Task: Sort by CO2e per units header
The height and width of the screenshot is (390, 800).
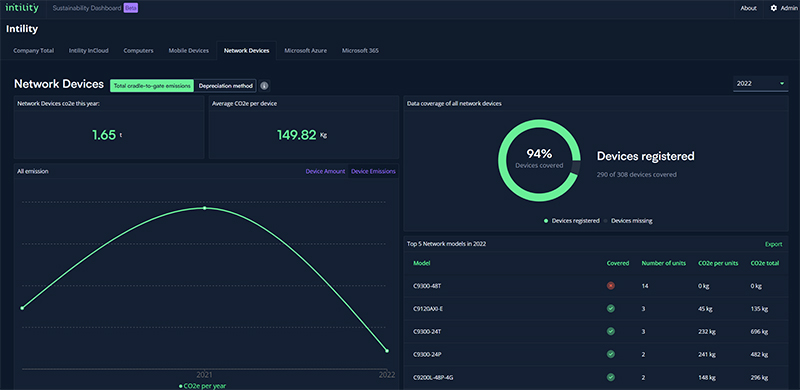Action: tap(718, 263)
